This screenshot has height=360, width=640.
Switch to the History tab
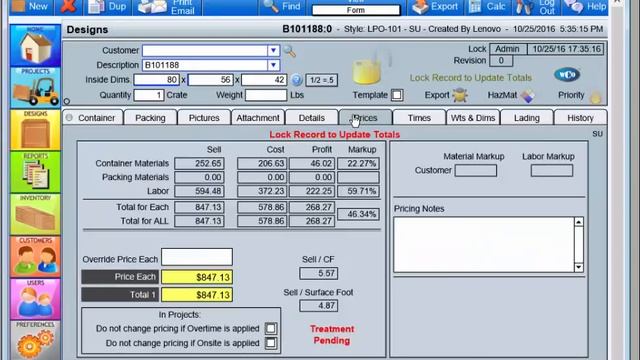580,118
